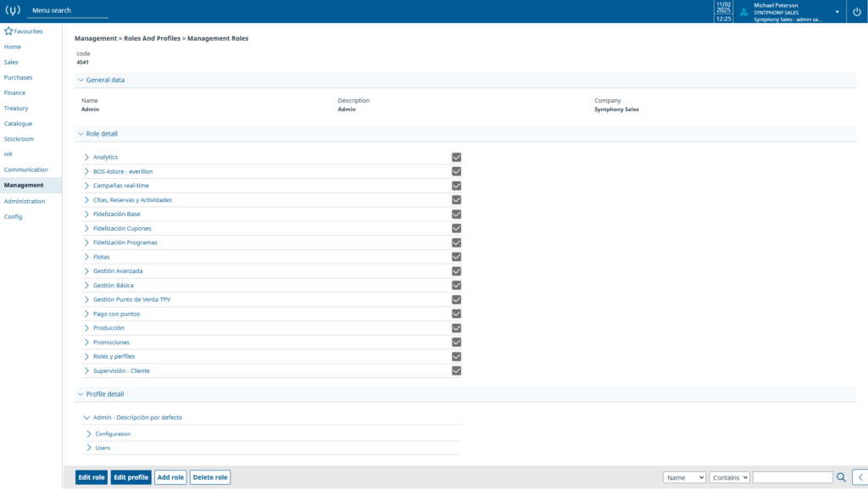Click the Delete role button

210,477
